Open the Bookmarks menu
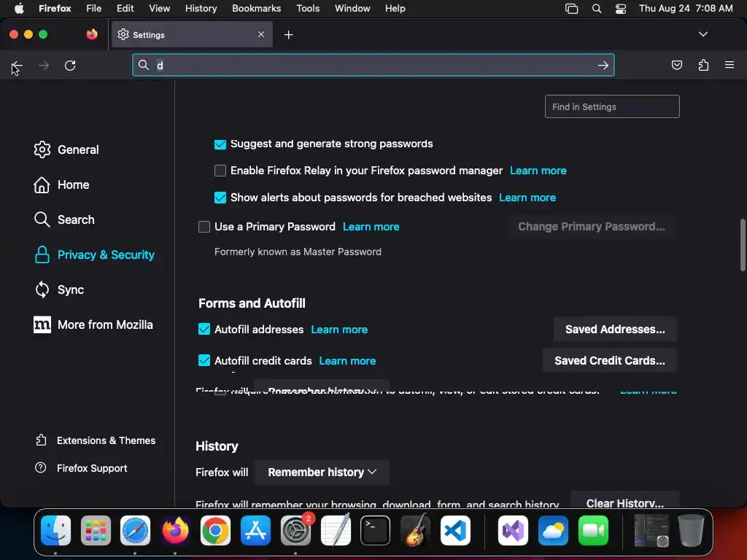The height and width of the screenshot is (560, 747). (x=256, y=8)
